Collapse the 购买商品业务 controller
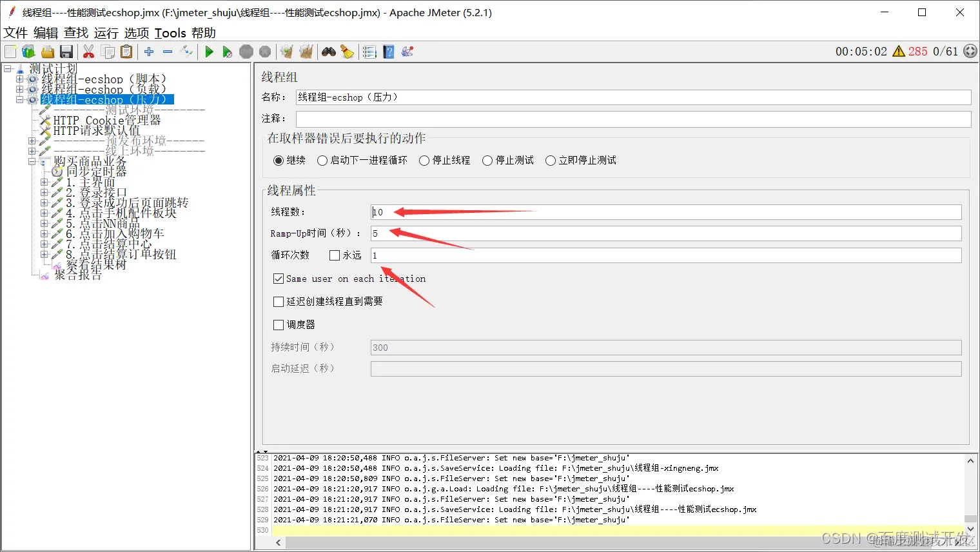 coord(32,161)
